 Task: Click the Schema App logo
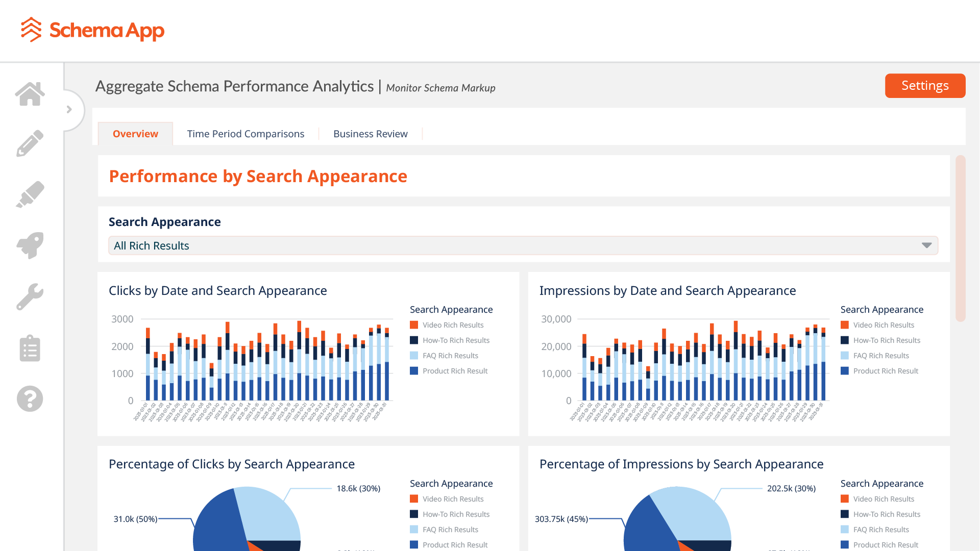[92, 30]
